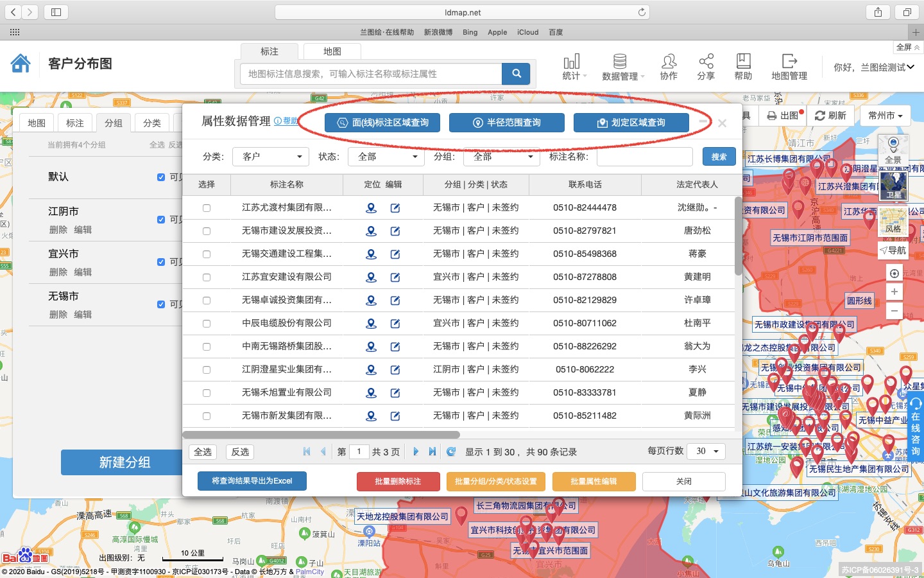
Task: Click the 协作 collaboration icon
Action: [669, 66]
